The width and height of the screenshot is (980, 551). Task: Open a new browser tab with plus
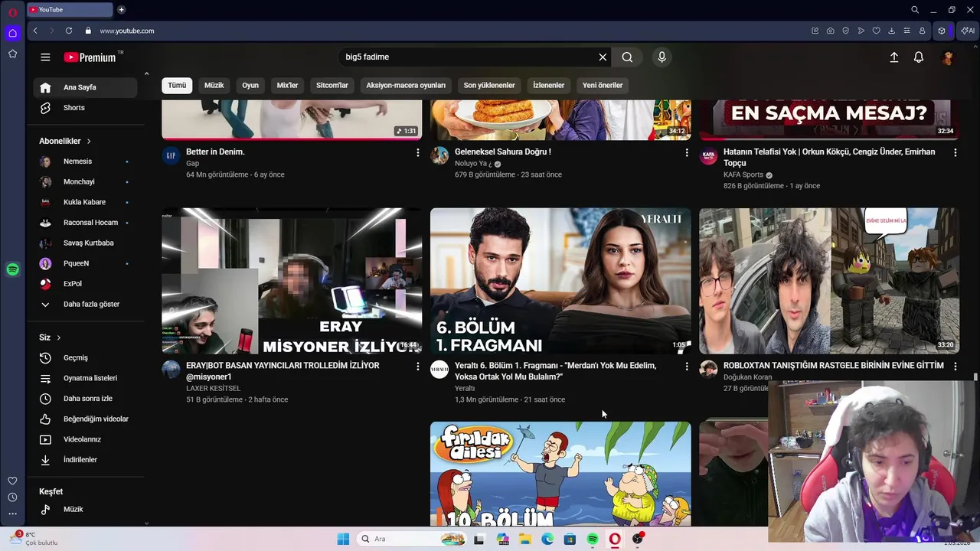pyautogui.click(x=121, y=10)
